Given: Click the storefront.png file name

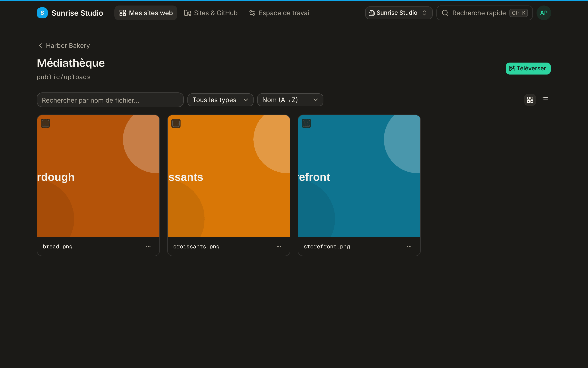Looking at the screenshot, I should (327, 247).
